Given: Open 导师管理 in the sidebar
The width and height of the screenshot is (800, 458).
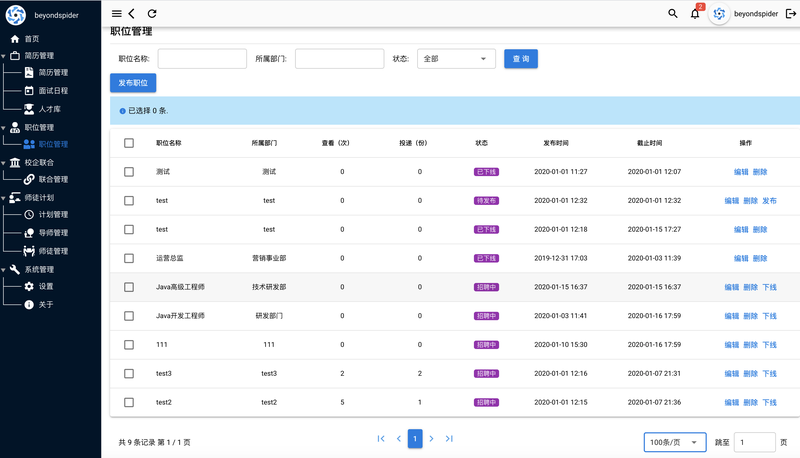Looking at the screenshot, I should tap(53, 233).
